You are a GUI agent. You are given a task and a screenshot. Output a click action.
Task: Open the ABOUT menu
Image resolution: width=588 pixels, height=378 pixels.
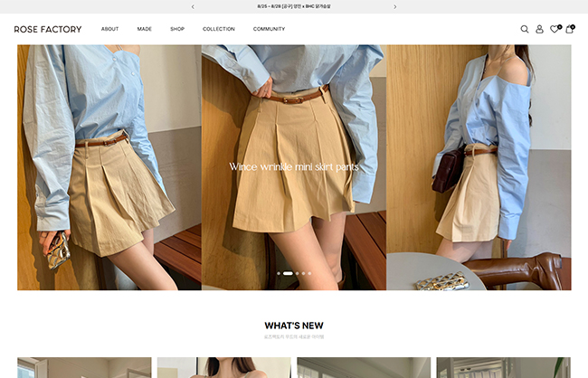pyautogui.click(x=109, y=29)
